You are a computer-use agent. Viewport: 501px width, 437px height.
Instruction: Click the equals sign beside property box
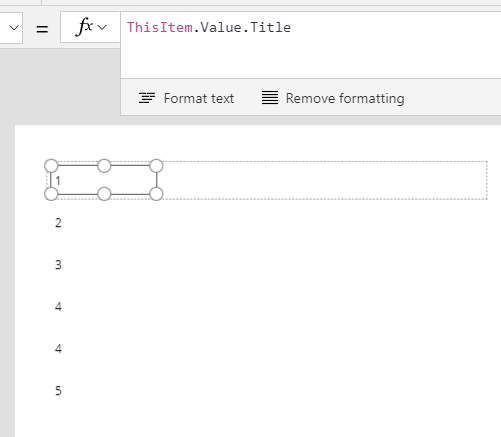[x=42, y=29]
